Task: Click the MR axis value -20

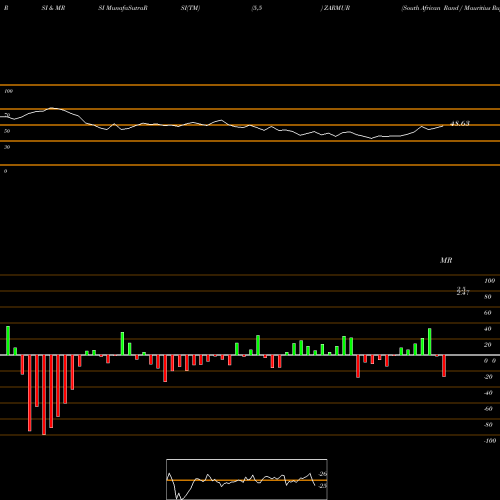Action: click(488, 377)
